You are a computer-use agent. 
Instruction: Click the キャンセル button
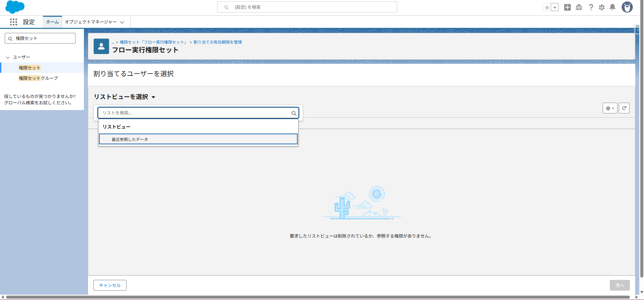tap(110, 285)
